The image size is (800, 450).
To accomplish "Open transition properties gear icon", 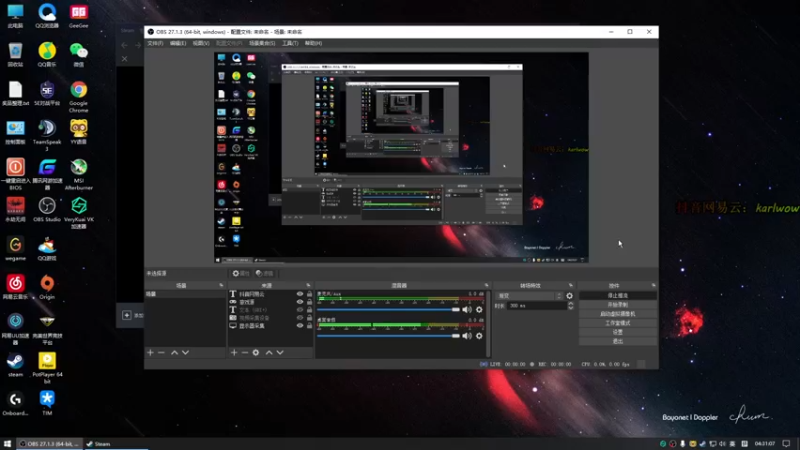I will coord(569,296).
